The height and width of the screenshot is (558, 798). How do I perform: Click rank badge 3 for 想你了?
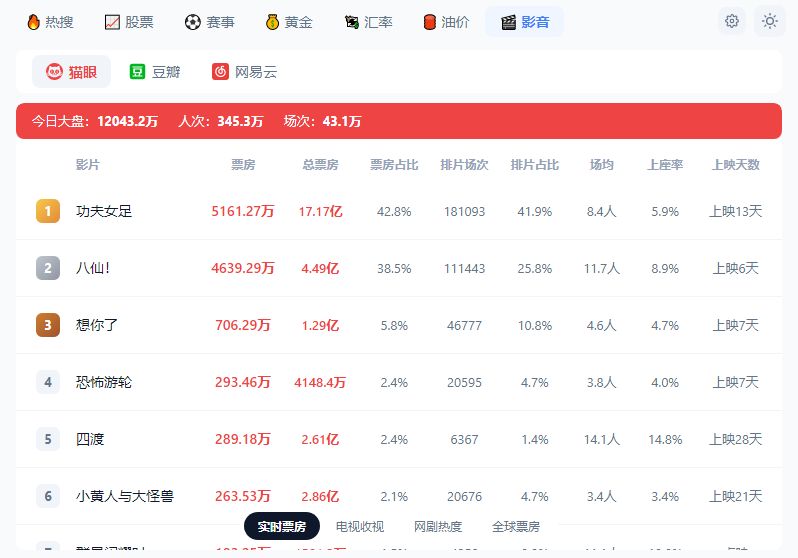click(x=48, y=325)
